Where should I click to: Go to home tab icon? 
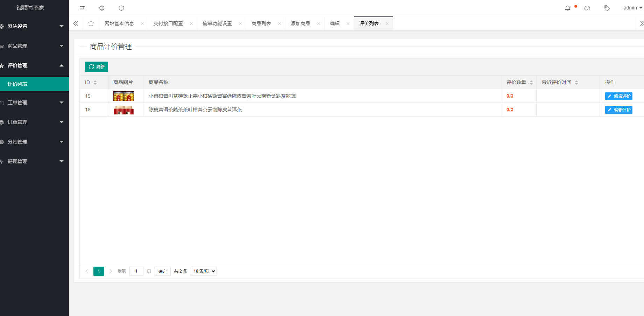coord(91,23)
